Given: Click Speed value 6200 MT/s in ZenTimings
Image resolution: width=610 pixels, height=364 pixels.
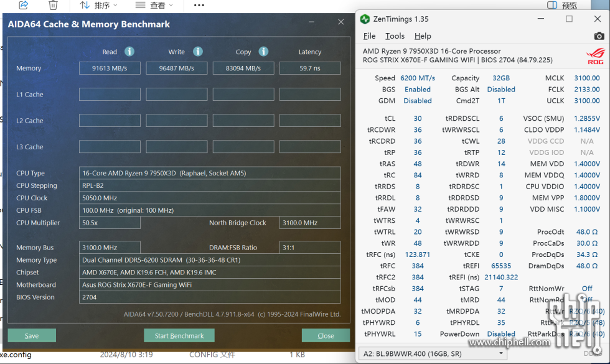Looking at the screenshot, I should pos(418,78).
